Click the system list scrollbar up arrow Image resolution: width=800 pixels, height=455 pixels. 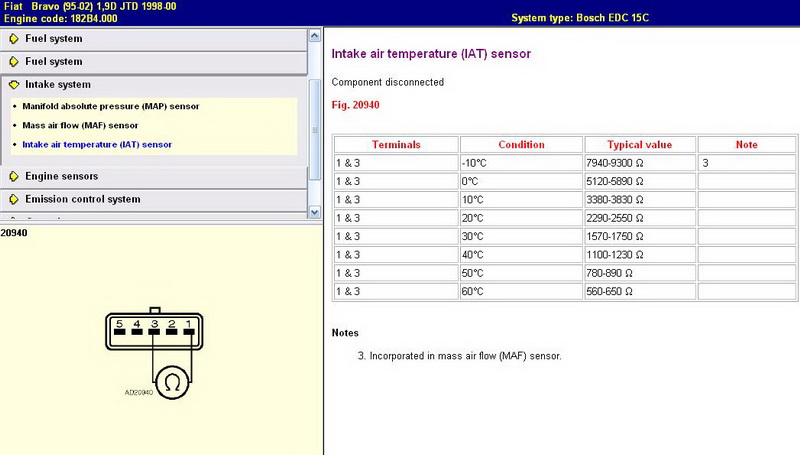(x=315, y=35)
